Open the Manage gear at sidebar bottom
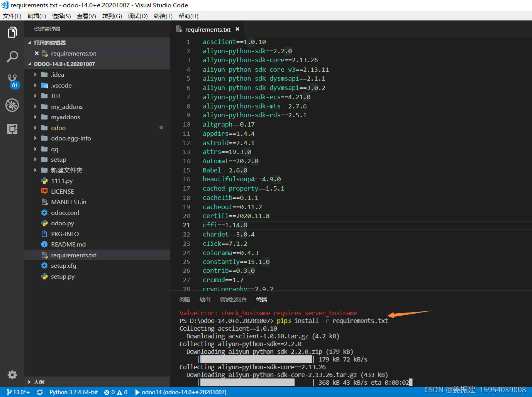The height and width of the screenshot is (397, 532). pyautogui.click(x=12, y=375)
